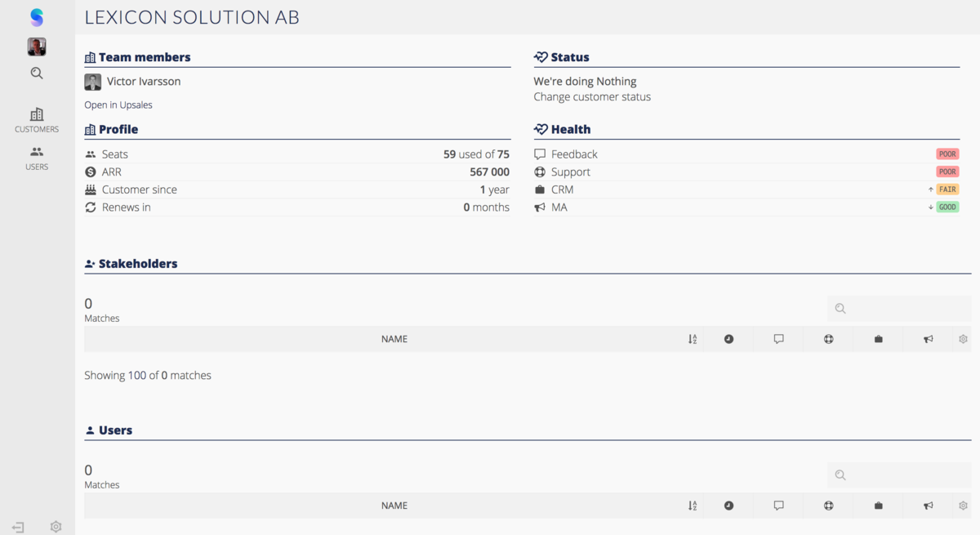This screenshot has width=980, height=535.
Task: Toggle the alphabetical sort in the Stakeholders table
Action: [692, 338]
